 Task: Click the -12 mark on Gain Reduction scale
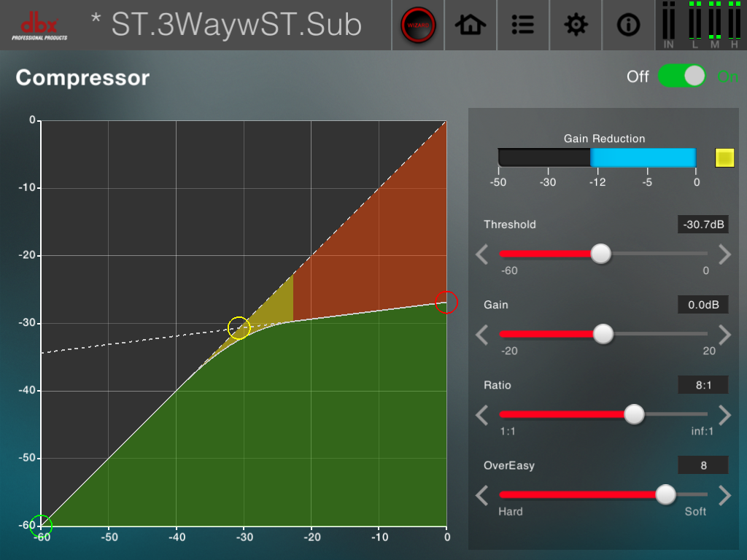coord(597,182)
